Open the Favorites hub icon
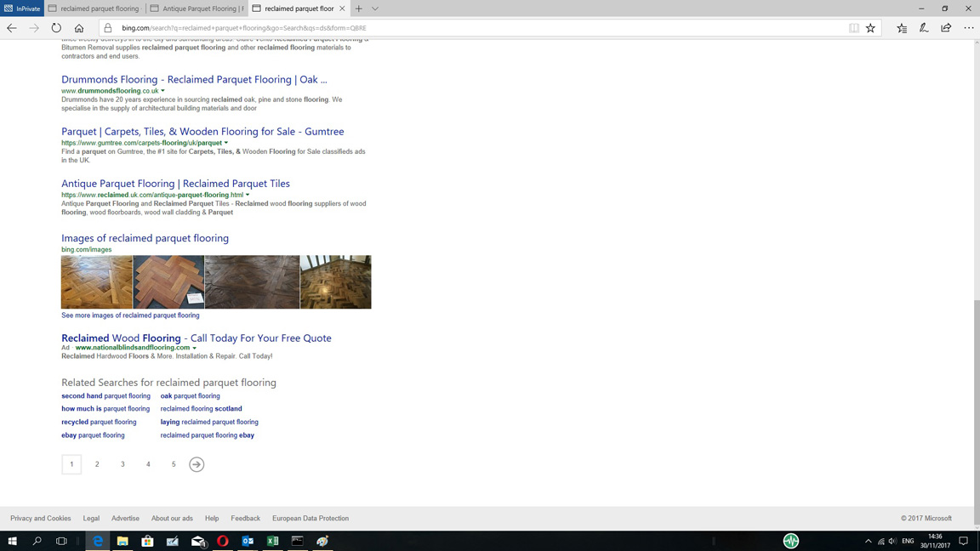 [902, 28]
